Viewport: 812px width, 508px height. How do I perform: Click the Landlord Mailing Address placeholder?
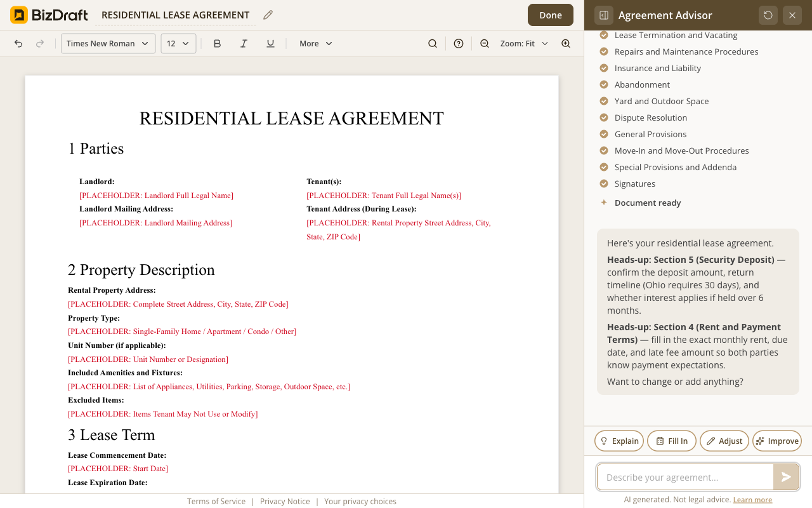(x=155, y=223)
